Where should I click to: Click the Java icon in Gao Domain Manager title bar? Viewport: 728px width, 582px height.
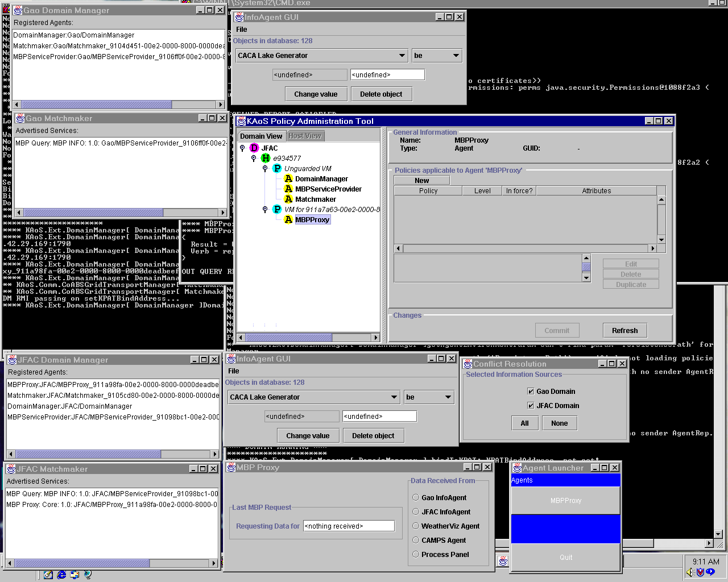click(x=18, y=10)
